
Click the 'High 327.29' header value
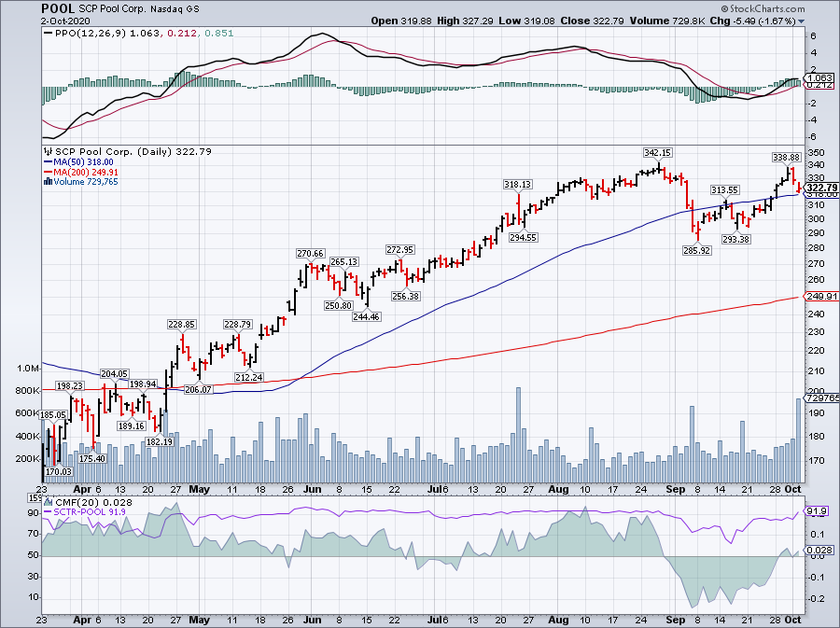click(464, 21)
